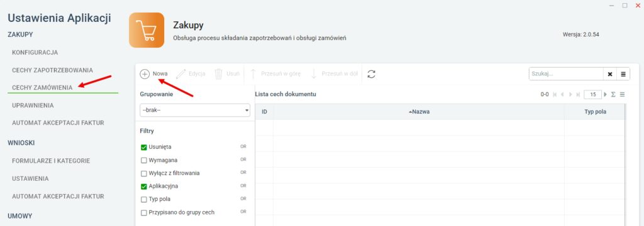The width and height of the screenshot is (644, 226).
Task: Clear the search field with the X icon
Action: pyautogui.click(x=610, y=74)
